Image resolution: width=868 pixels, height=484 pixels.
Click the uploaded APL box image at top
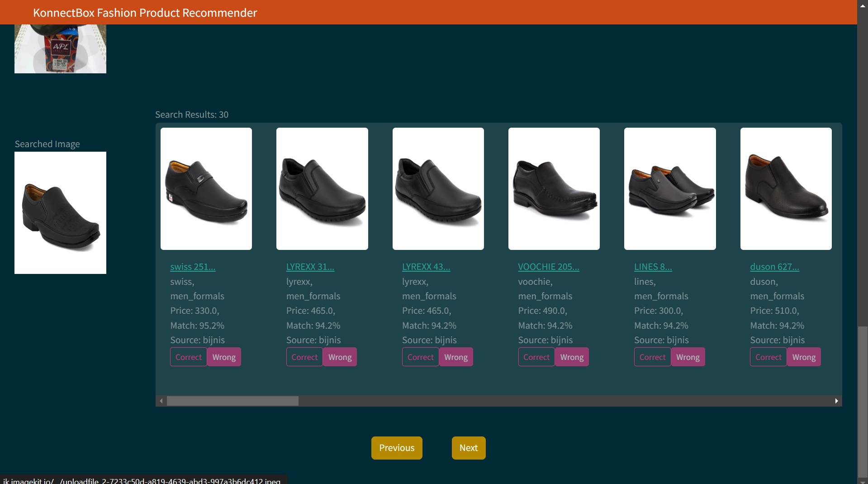point(60,49)
